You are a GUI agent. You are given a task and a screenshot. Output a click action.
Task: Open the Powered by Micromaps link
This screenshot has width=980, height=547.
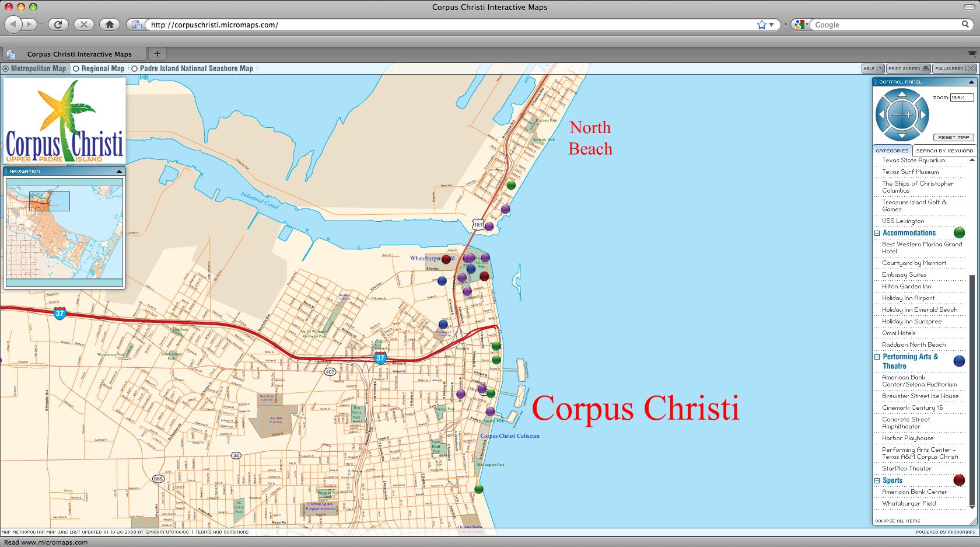(946, 532)
